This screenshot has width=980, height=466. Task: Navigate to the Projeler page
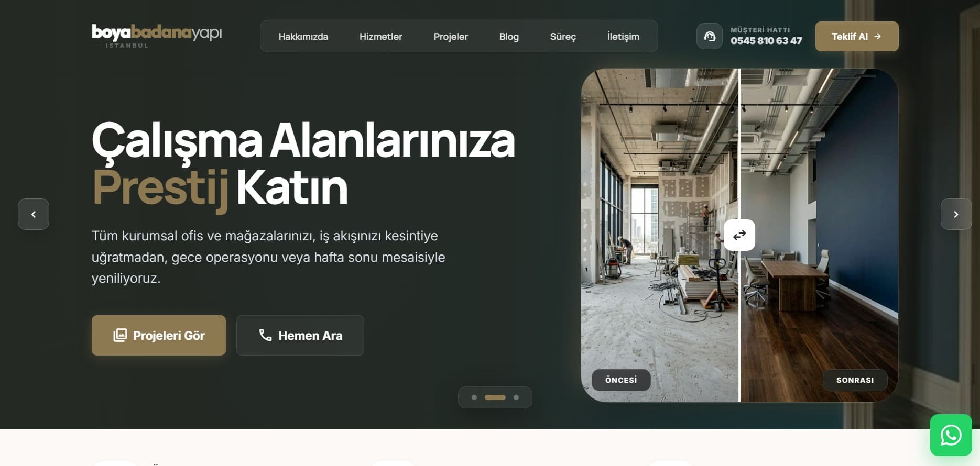pos(450,37)
